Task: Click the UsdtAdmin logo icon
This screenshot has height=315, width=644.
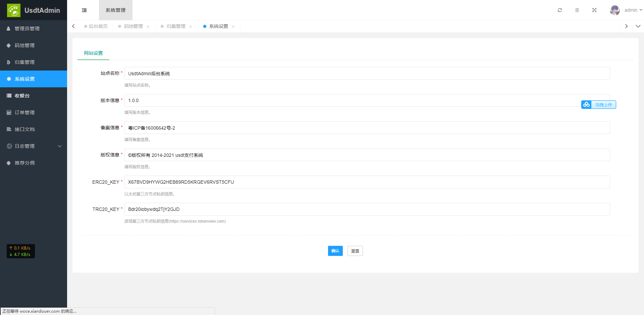Action: (x=14, y=10)
